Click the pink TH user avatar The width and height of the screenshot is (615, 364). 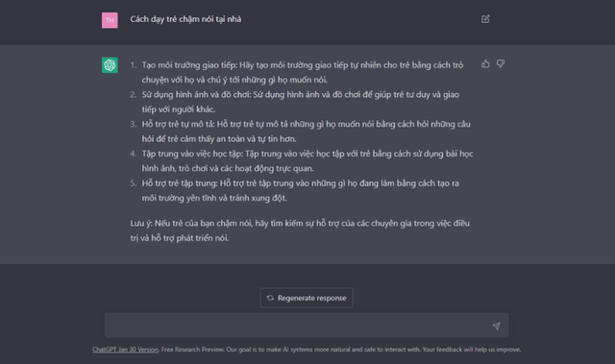click(x=110, y=20)
